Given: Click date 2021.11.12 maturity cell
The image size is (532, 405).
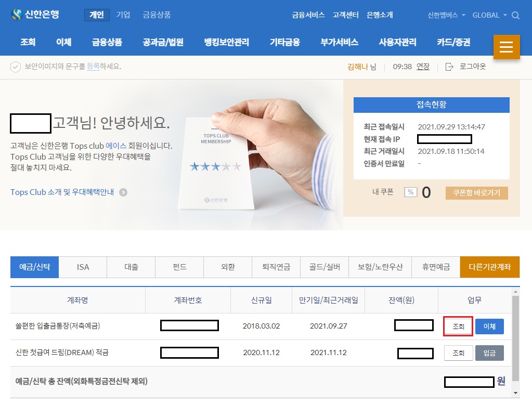Looking at the screenshot, I should [329, 353].
